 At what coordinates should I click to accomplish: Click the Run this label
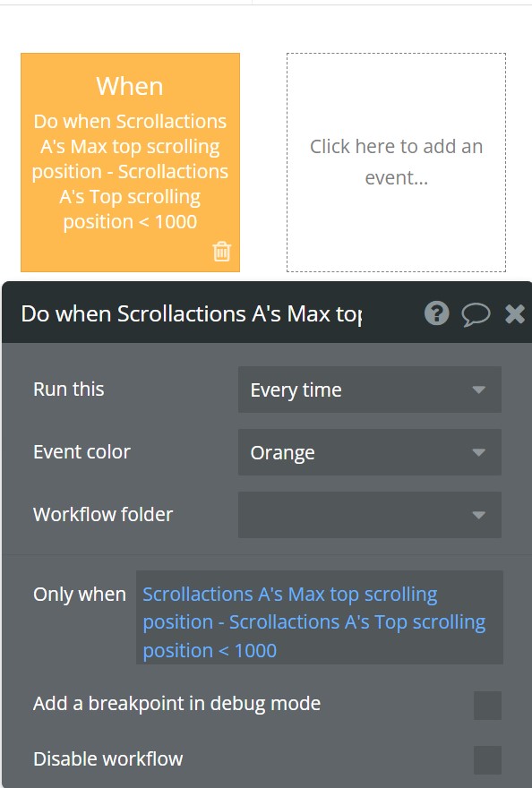(x=69, y=389)
